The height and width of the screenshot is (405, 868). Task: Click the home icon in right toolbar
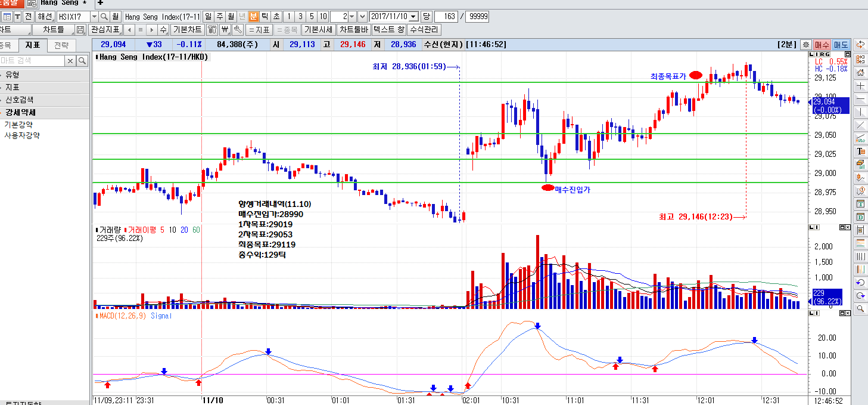860,72
